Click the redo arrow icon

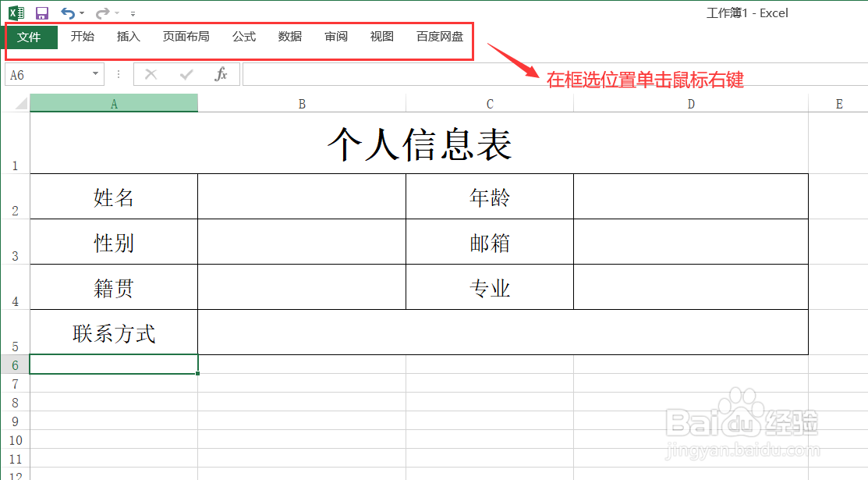tap(102, 12)
